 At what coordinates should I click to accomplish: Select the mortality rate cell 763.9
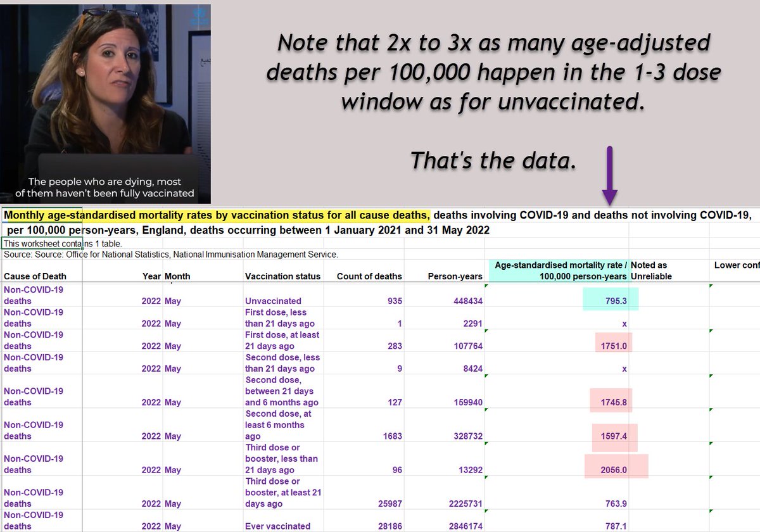pyautogui.click(x=615, y=503)
